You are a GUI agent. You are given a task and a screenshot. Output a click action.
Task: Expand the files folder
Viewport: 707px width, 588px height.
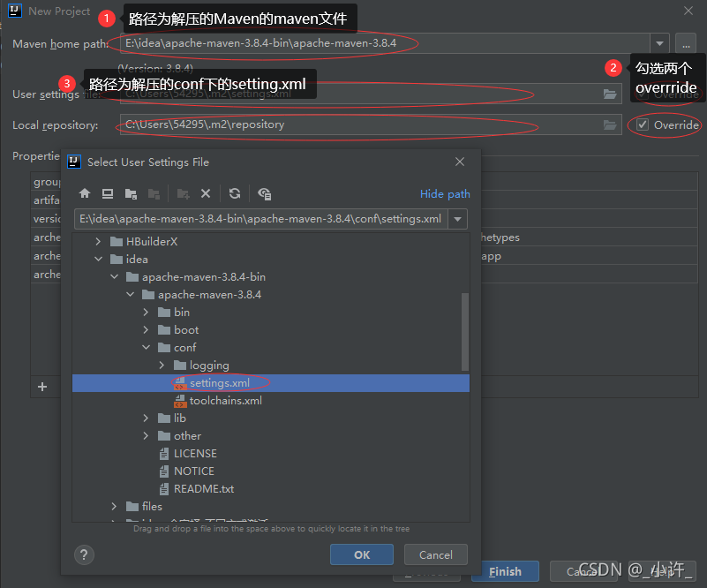115,507
